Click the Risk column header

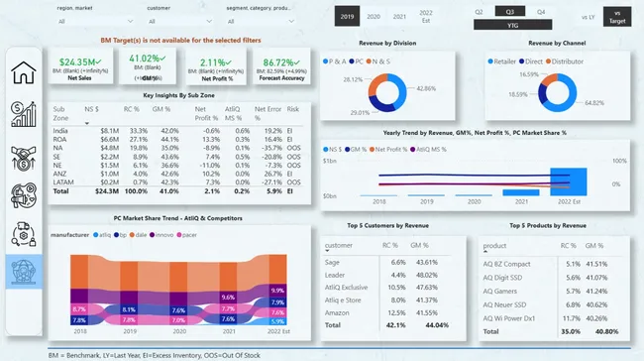(x=293, y=109)
